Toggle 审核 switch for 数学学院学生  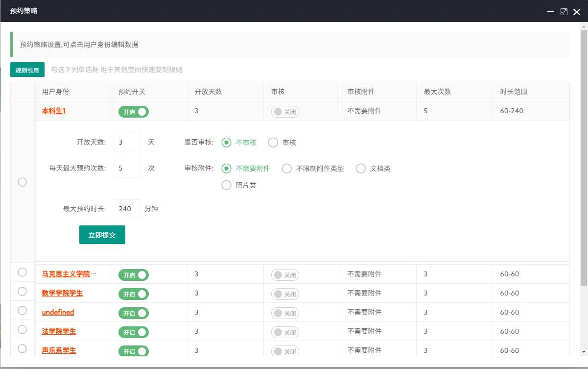click(285, 294)
